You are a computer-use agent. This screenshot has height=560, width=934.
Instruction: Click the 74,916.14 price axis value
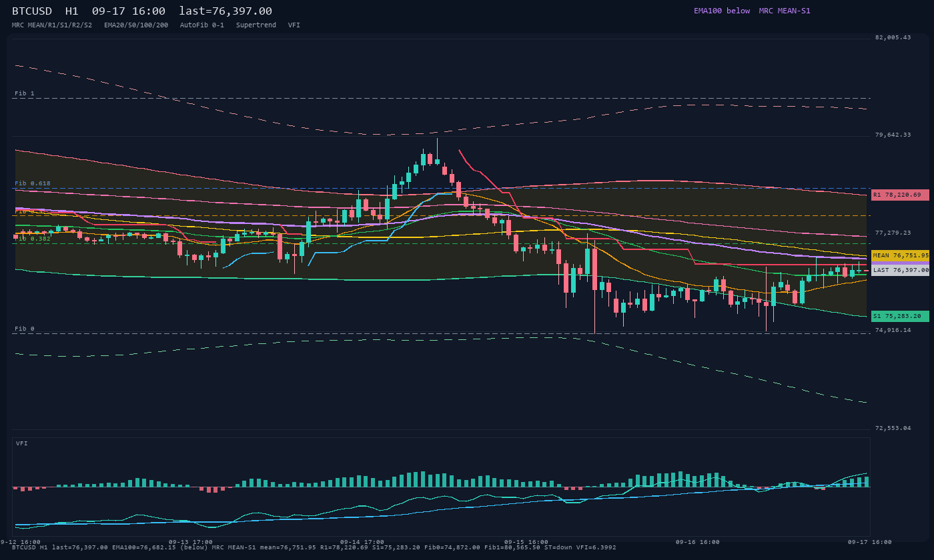point(893,330)
